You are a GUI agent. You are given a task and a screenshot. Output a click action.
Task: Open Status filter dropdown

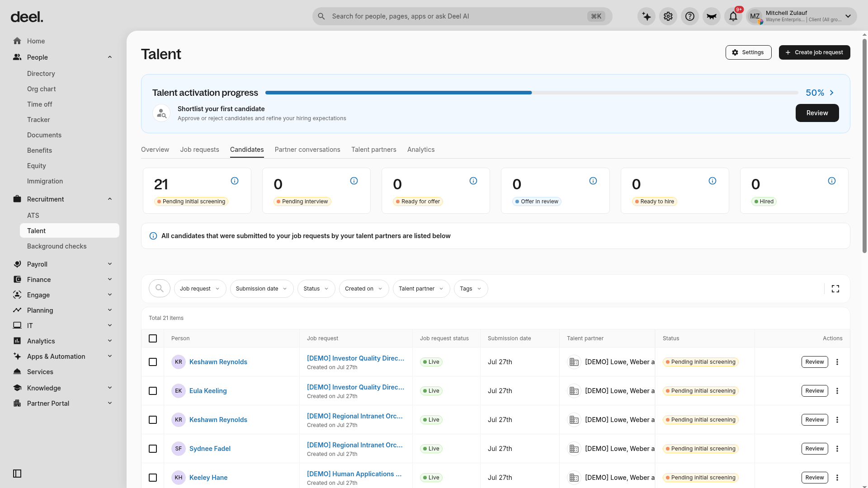(316, 289)
